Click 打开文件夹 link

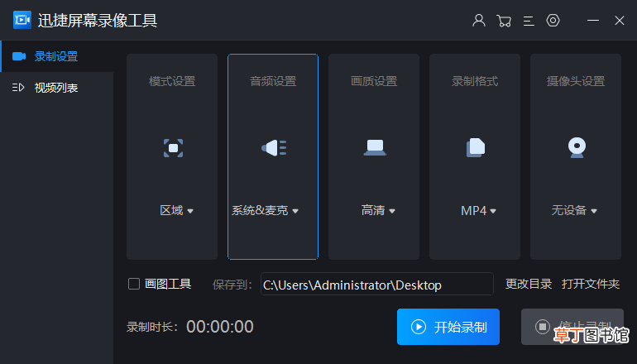tap(591, 284)
